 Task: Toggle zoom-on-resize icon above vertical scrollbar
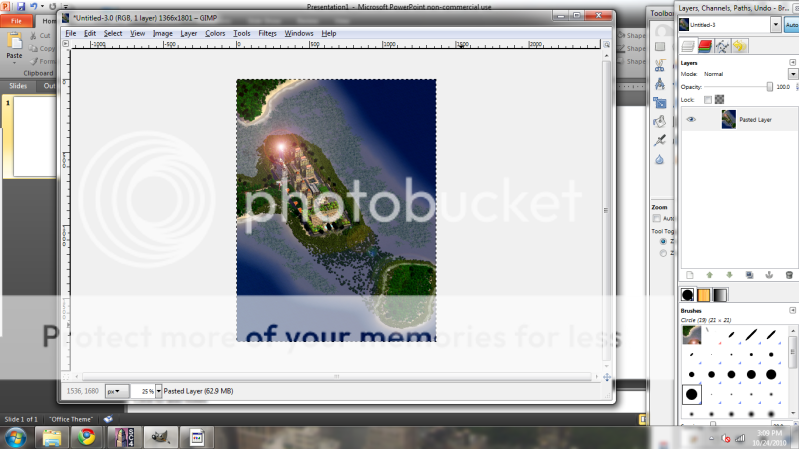(x=606, y=44)
